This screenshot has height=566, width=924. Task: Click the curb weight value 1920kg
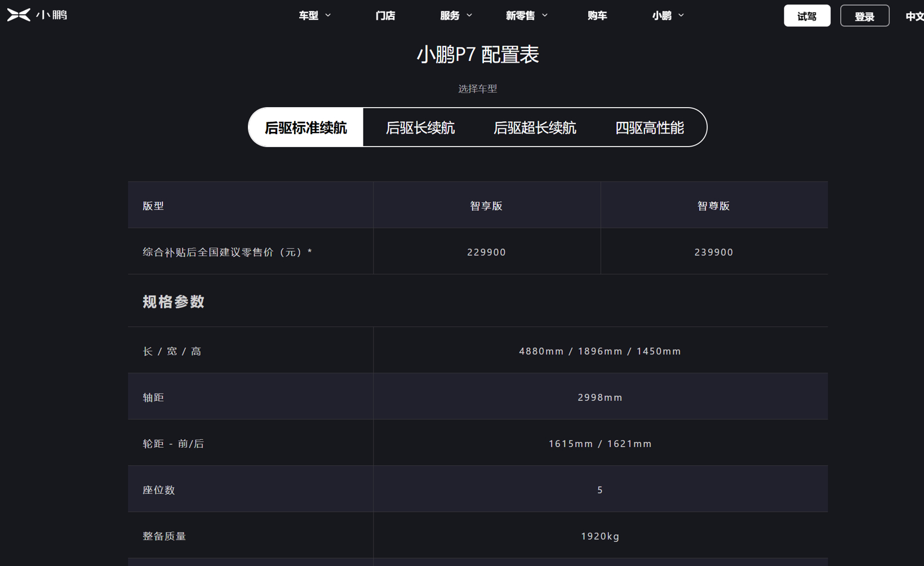click(x=600, y=536)
